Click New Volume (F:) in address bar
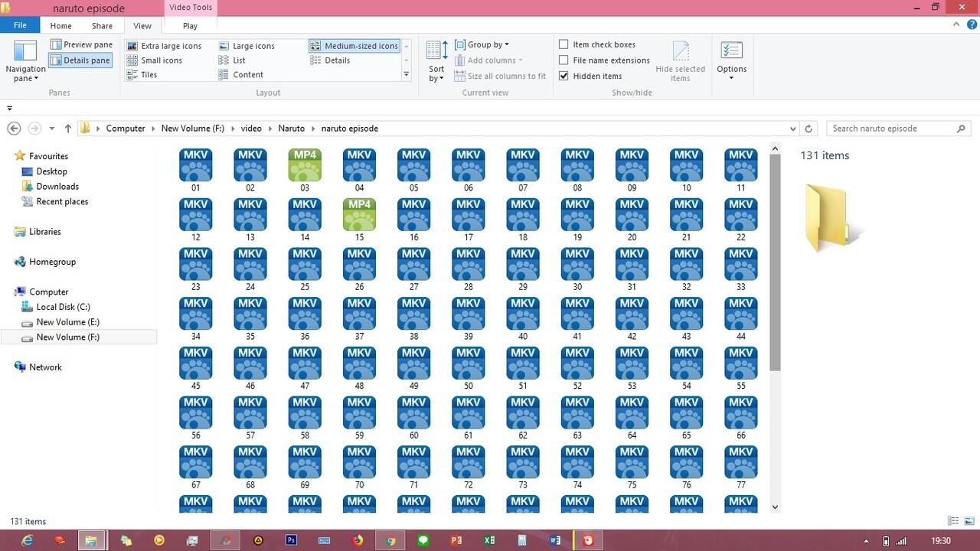 (x=193, y=129)
